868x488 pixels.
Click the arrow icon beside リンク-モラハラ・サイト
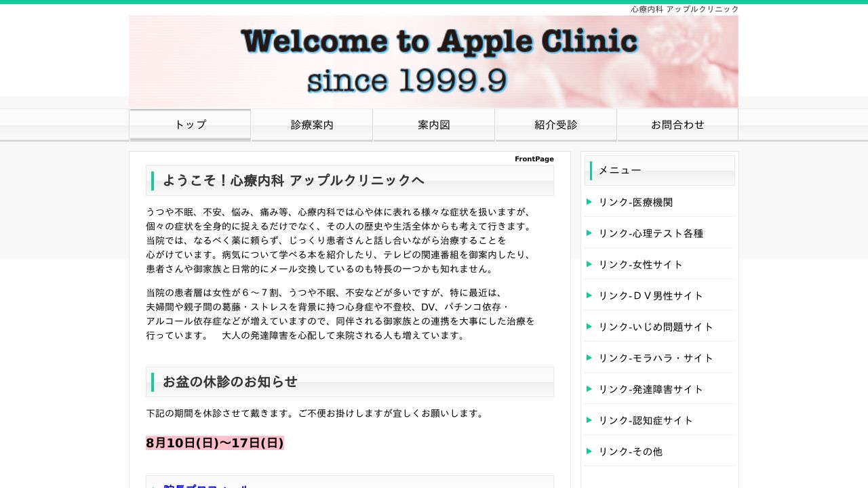coord(589,358)
